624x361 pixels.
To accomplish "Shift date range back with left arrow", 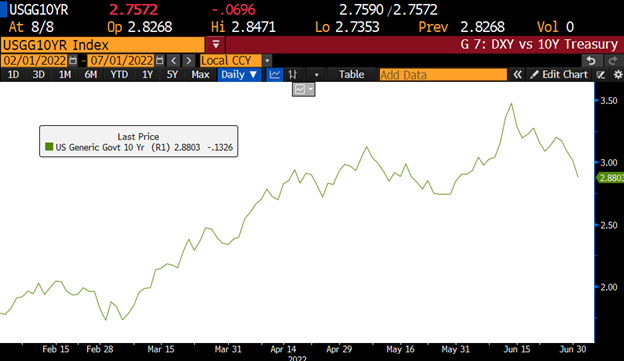I will pos(174,61).
